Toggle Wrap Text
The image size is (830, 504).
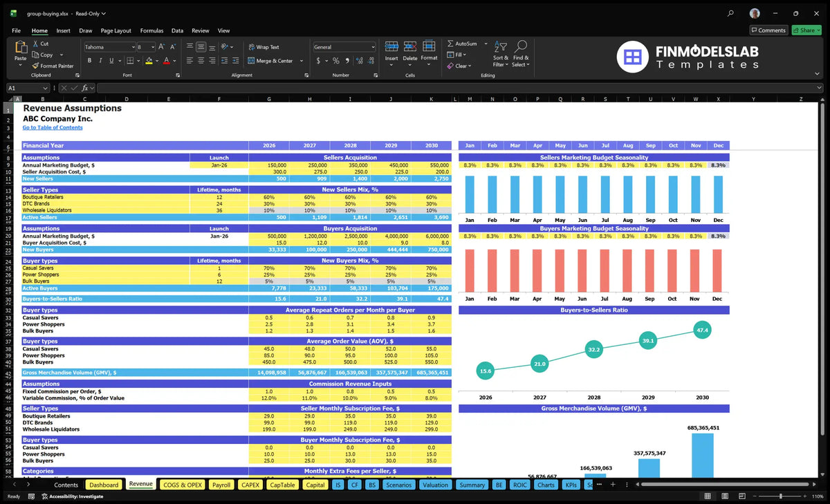click(264, 47)
